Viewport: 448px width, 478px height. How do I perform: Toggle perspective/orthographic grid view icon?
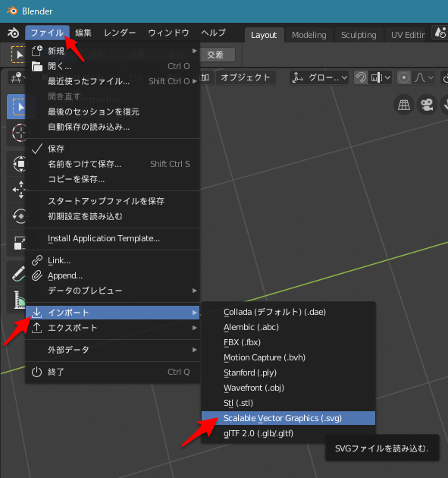pyautogui.click(x=404, y=105)
